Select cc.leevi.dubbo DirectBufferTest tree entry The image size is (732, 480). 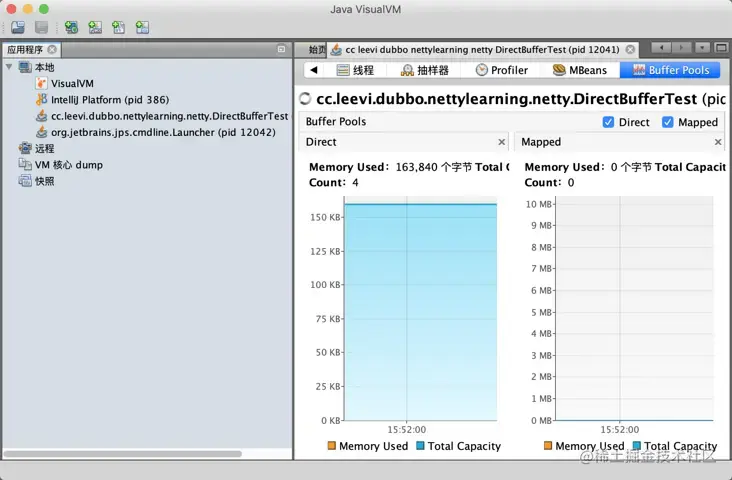point(169,116)
